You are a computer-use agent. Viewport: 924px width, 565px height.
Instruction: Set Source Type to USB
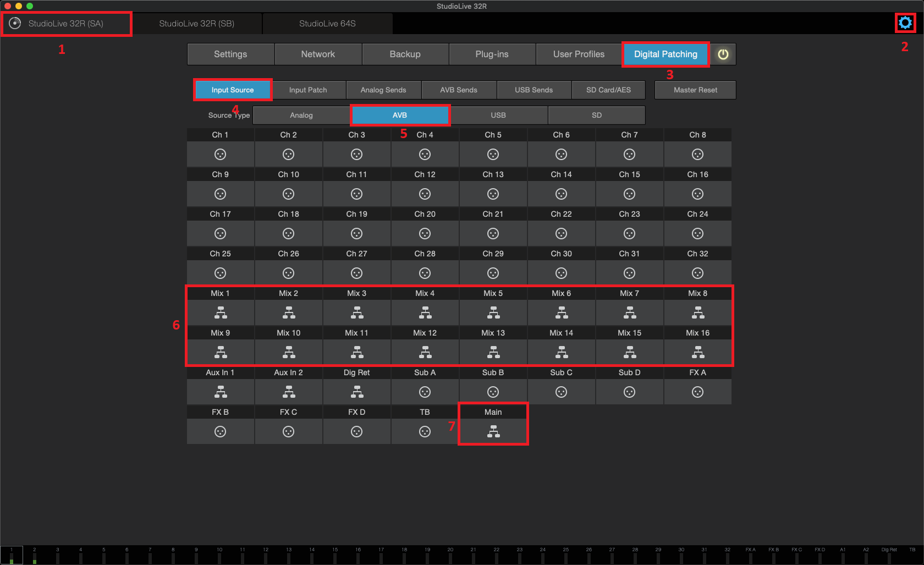(498, 115)
